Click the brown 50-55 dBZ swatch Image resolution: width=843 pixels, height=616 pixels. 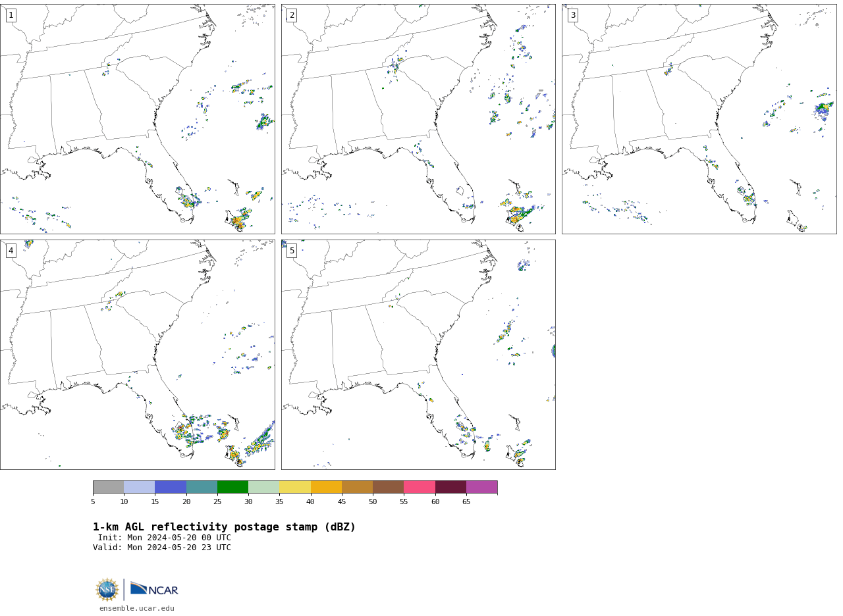pos(388,487)
